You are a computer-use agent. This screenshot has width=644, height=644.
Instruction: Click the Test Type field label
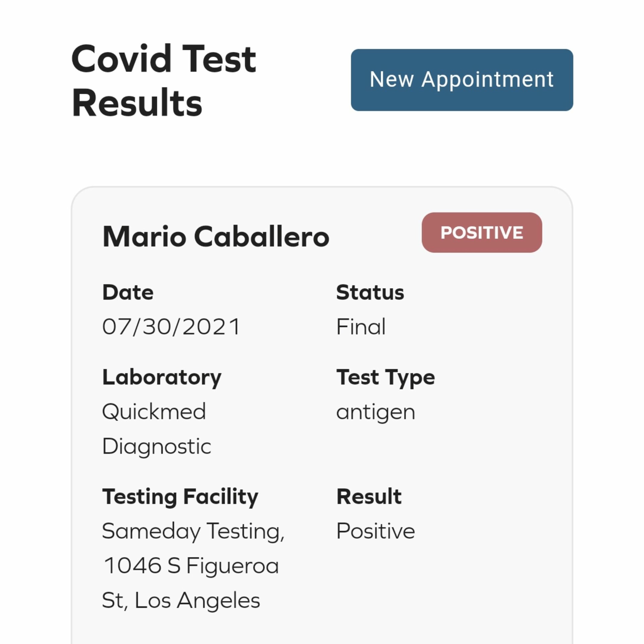386,377
